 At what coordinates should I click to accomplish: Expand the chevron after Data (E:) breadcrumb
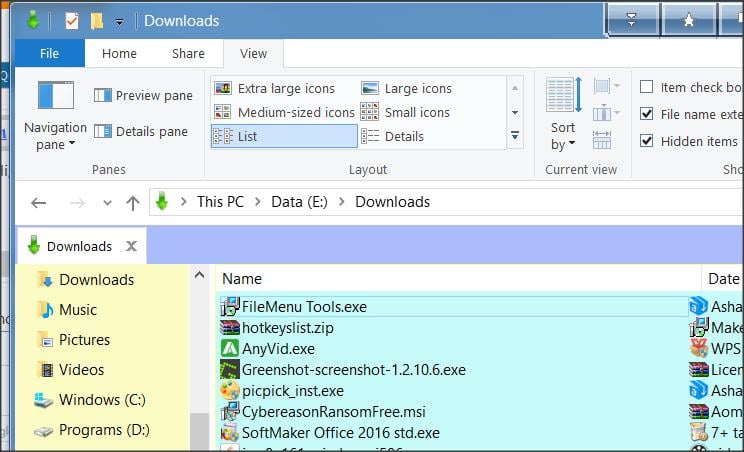coord(342,202)
